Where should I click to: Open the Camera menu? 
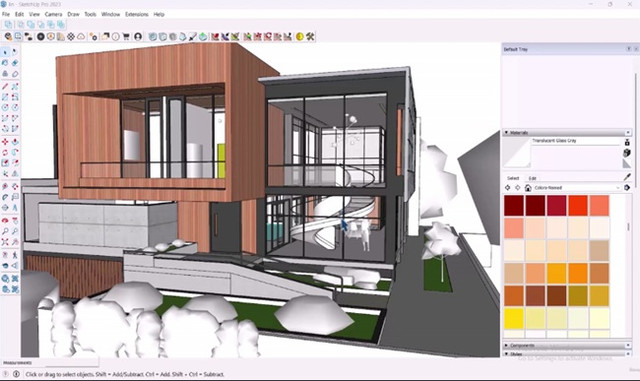(x=53, y=14)
